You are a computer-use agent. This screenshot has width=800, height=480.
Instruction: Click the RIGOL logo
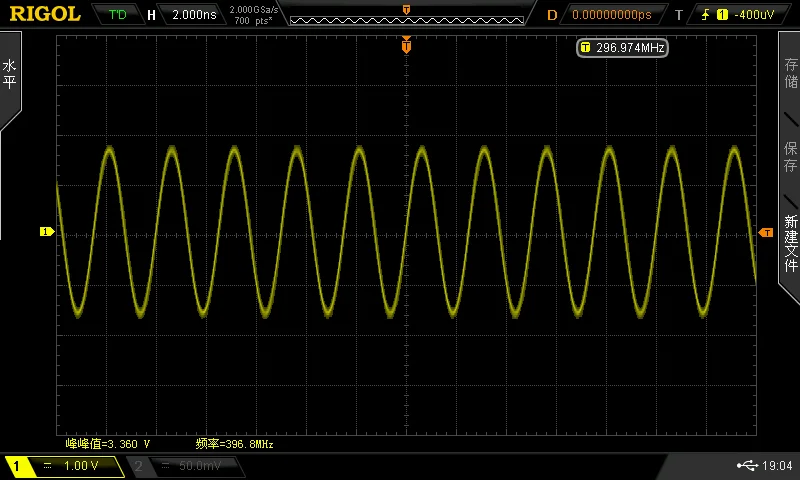coord(45,14)
